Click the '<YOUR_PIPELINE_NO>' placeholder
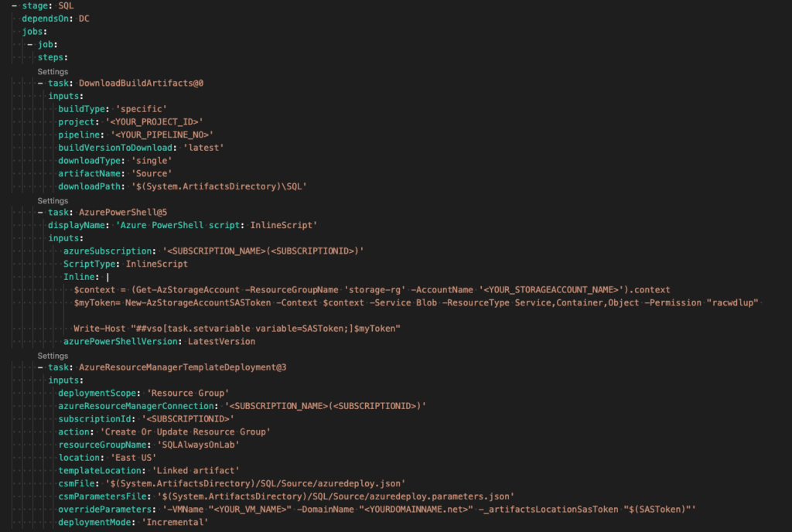Image resolution: width=792 pixels, height=532 pixels. [162, 135]
